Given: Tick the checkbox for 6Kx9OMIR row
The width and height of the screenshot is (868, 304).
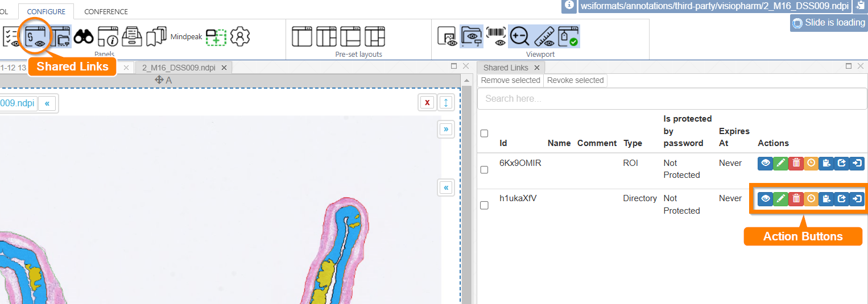Looking at the screenshot, I should [x=484, y=169].
